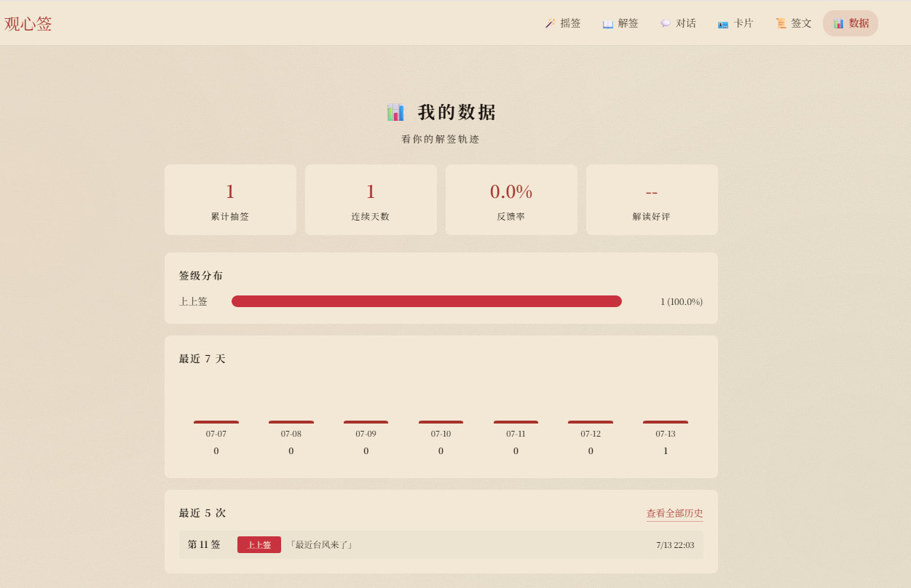911x588 pixels.
Task: Open the 摇签 tab
Action: (x=563, y=23)
